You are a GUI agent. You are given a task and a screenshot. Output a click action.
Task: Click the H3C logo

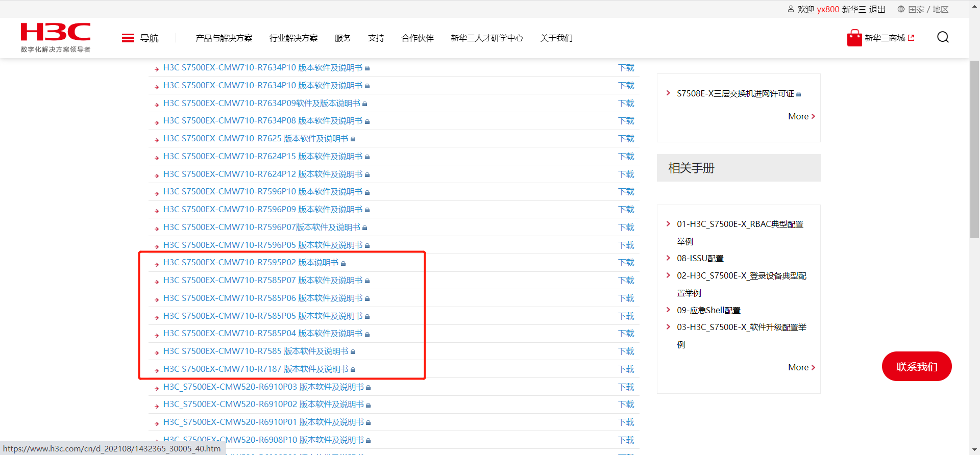point(56,37)
